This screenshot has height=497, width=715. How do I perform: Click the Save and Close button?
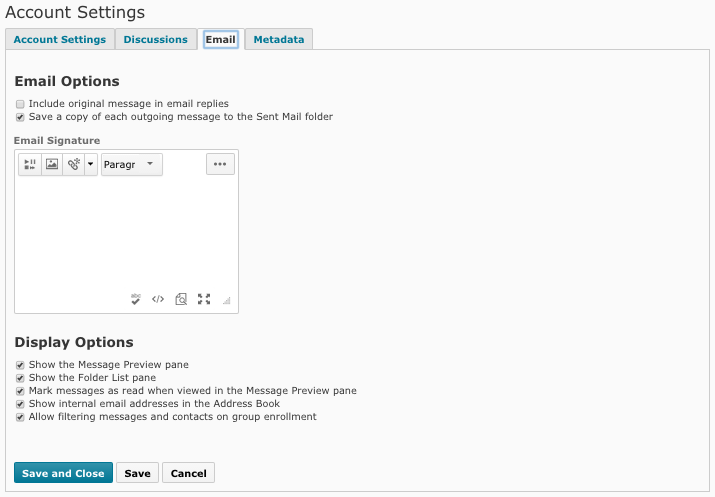(63, 473)
